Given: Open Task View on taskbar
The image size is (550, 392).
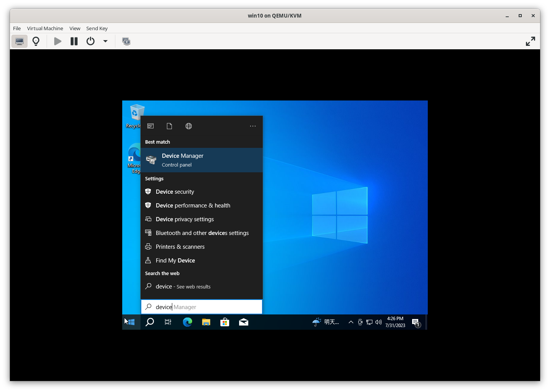Looking at the screenshot, I should 168,322.
